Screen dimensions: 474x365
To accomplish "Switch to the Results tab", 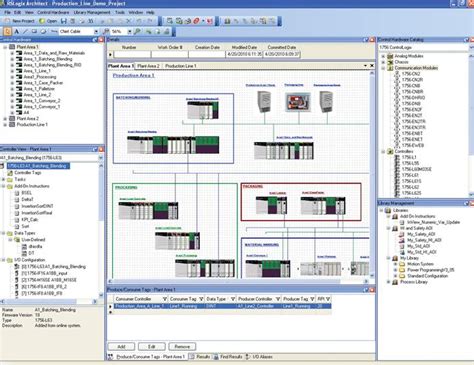I will [x=200, y=357].
